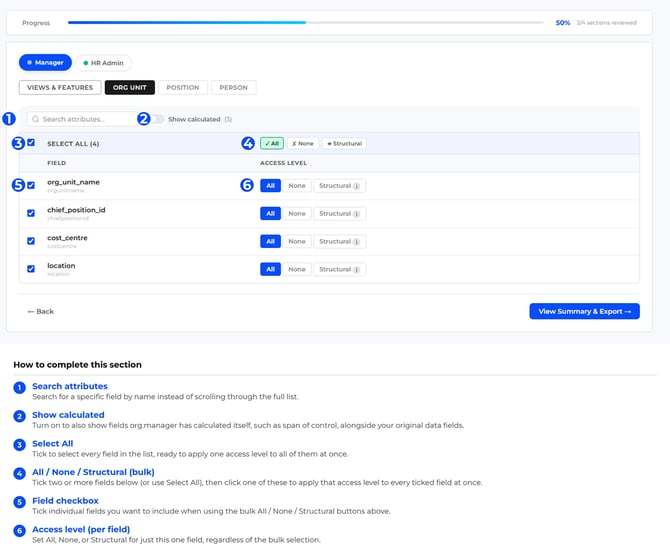Set chief_position_id access to All
The height and width of the screenshot is (550, 670).
pyautogui.click(x=270, y=213)
